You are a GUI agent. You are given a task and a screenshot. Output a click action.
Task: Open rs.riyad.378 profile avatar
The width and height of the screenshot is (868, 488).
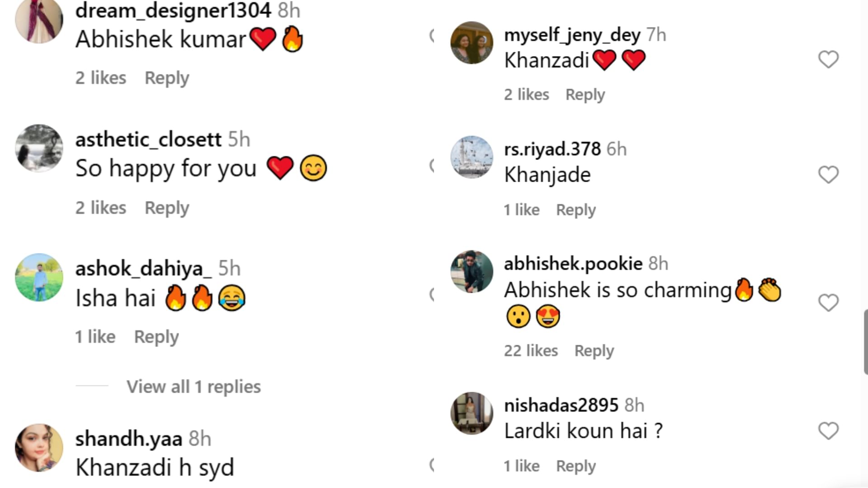(x=472, y=157)
